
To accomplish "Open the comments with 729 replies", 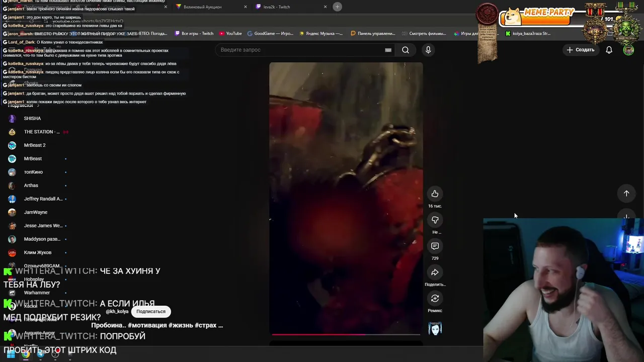I will (x=435, y=246).
